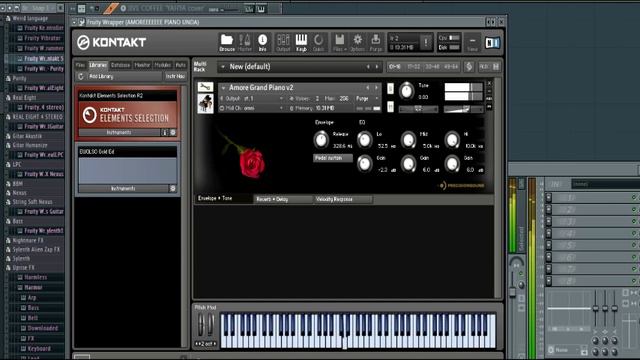Viewport: 640px width, 360px height.
Task: Click the Lo EQ frequency knob
Action: (x=364, y=140)
